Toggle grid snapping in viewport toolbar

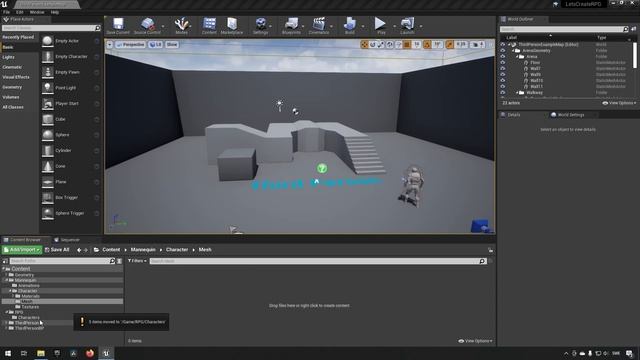coord(407,44)
